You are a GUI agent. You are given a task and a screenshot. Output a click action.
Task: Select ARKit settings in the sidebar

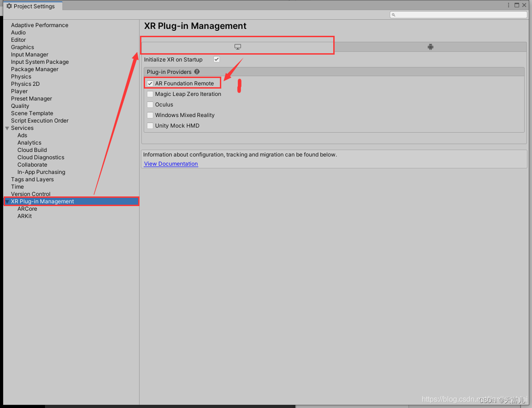coord(24,216)
